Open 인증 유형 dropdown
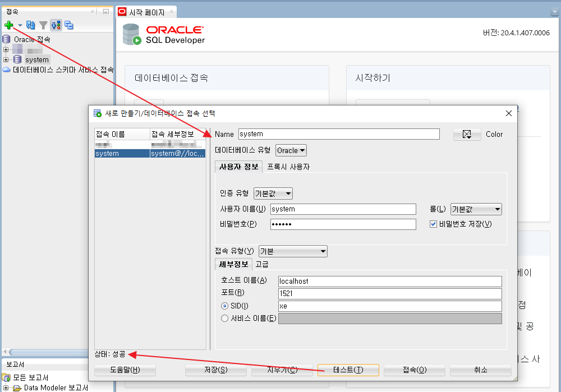This screenshot has height=392, width=561. coord(273,193)
